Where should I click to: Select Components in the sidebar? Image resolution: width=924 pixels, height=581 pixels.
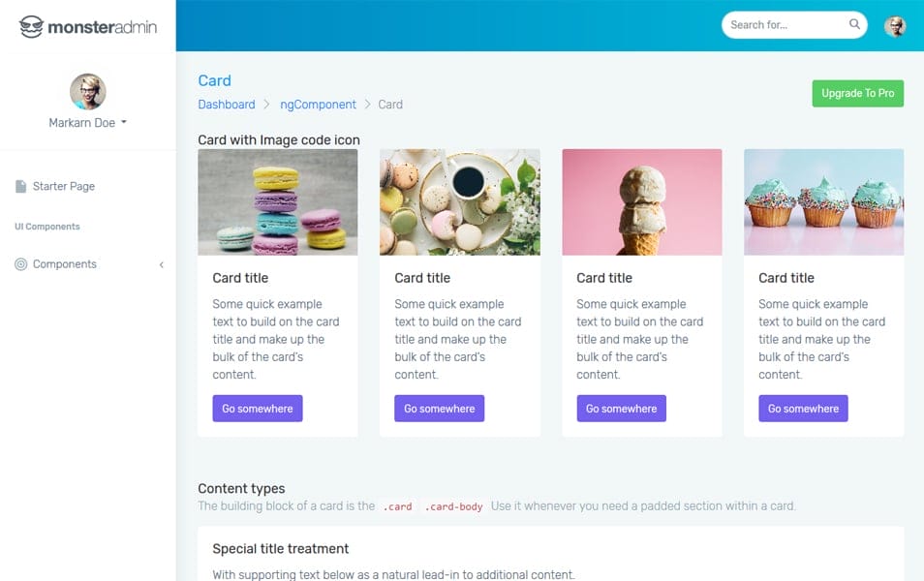click(65, 264)
